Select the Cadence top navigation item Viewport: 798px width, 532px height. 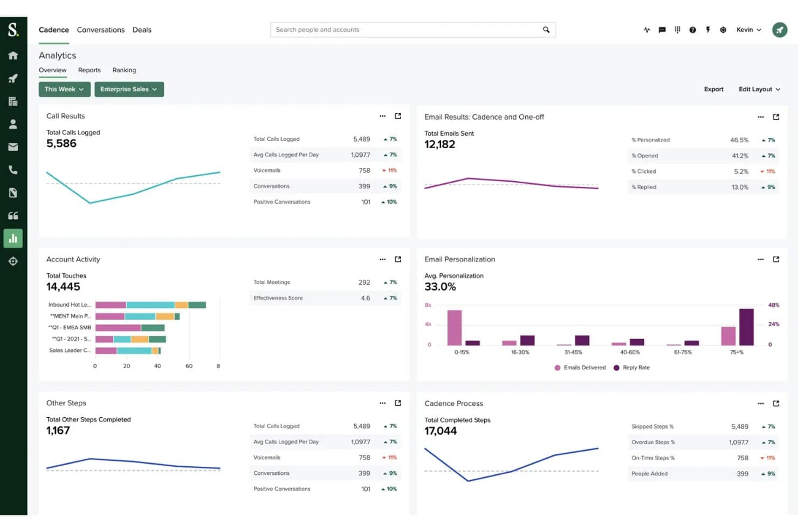[53, 30]
